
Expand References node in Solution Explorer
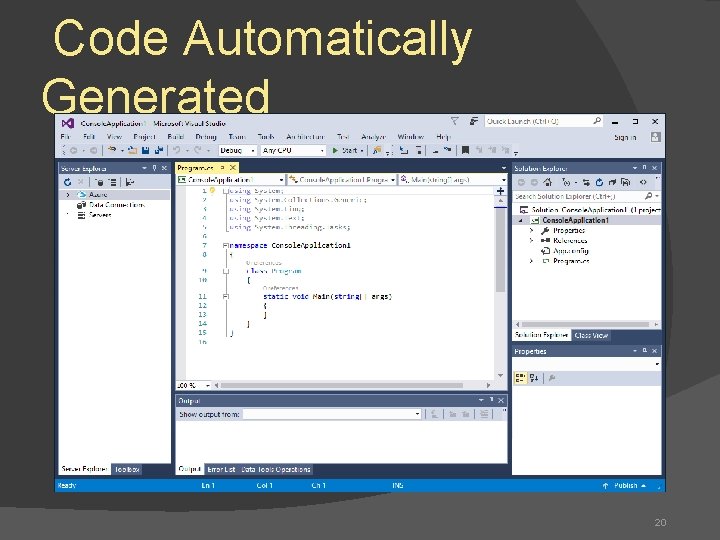[531, 241]
